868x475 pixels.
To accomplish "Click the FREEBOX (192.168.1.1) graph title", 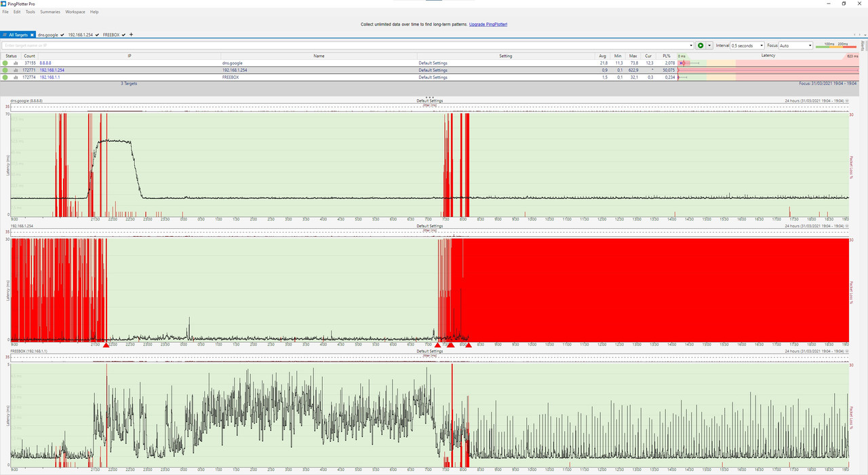I will point(29,351).
